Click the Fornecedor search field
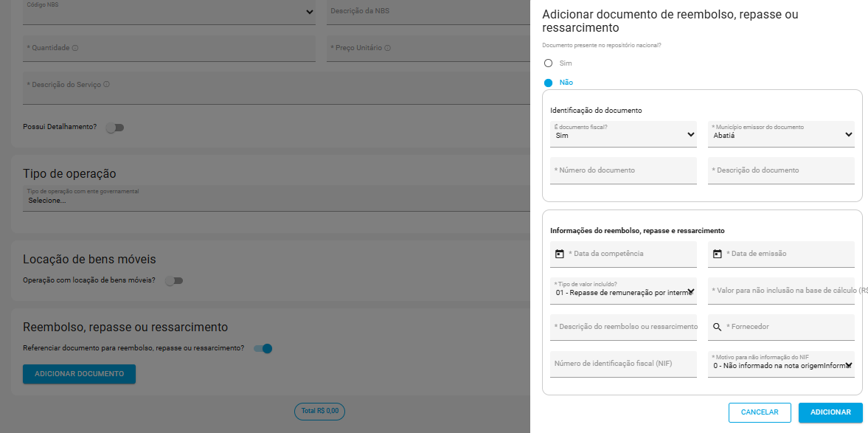Viewport: 868px width, 433px height. coord(781,328)
